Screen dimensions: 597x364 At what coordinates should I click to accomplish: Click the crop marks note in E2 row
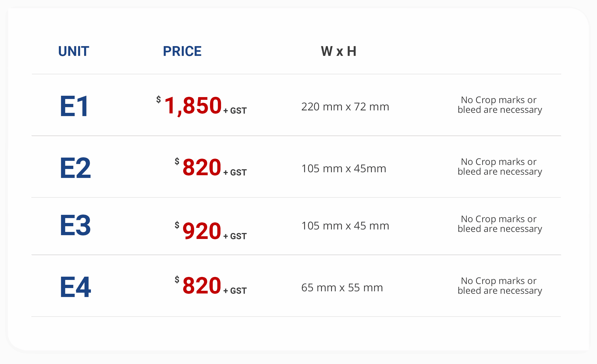click(x=500, y=167)
